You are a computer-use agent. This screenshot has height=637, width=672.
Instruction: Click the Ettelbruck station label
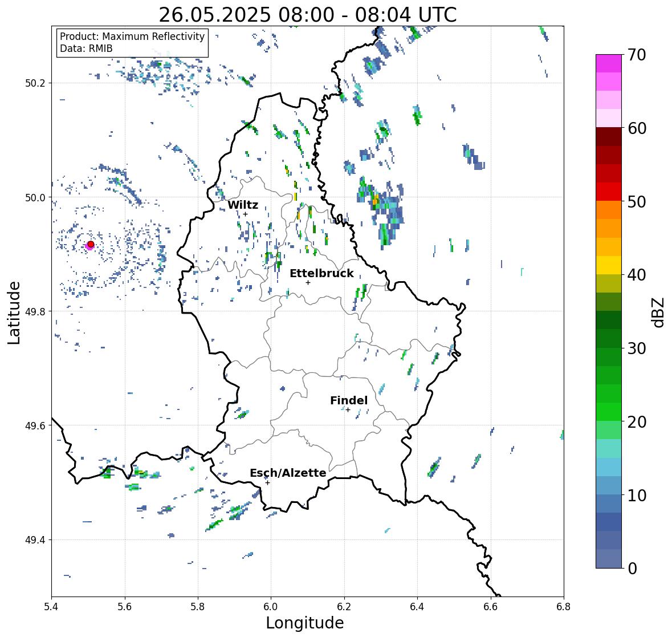pos(321,273)
